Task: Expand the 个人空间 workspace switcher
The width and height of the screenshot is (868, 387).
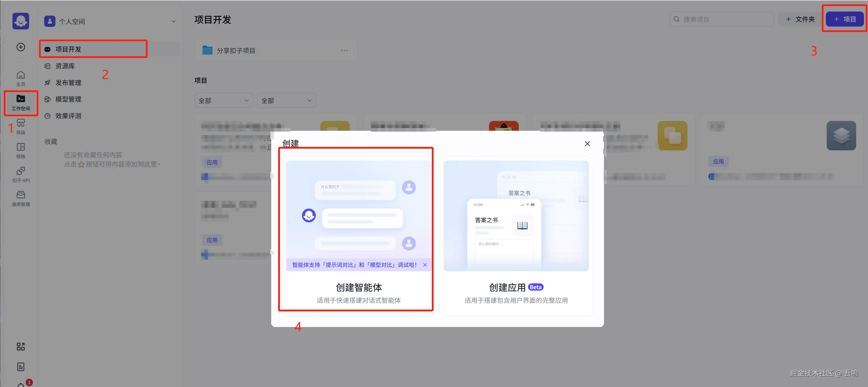Action: [x=174, y=21]
